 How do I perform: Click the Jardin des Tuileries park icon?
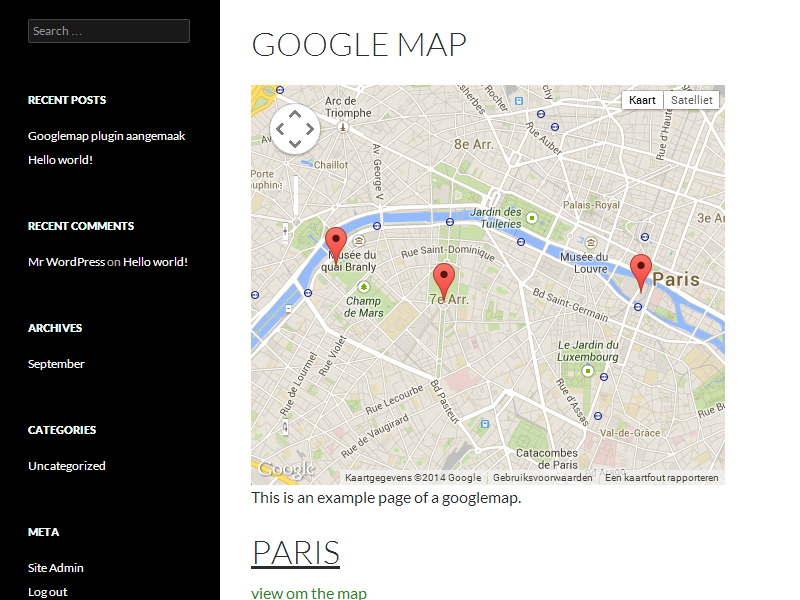[532, 218]
